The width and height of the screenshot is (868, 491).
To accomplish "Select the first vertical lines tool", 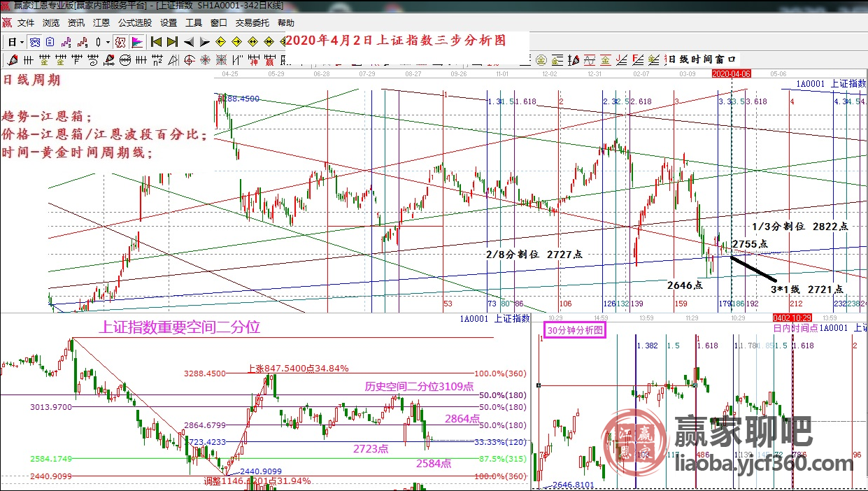I will (28, 60).
